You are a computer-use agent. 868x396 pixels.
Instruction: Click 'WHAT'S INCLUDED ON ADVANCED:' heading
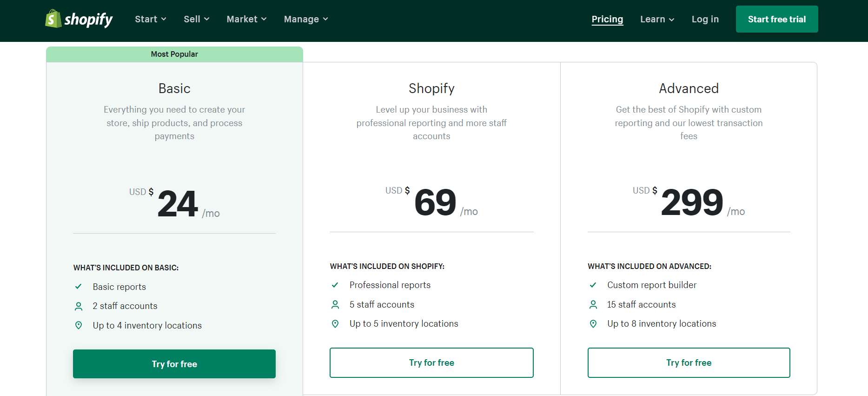coord(649,266)
